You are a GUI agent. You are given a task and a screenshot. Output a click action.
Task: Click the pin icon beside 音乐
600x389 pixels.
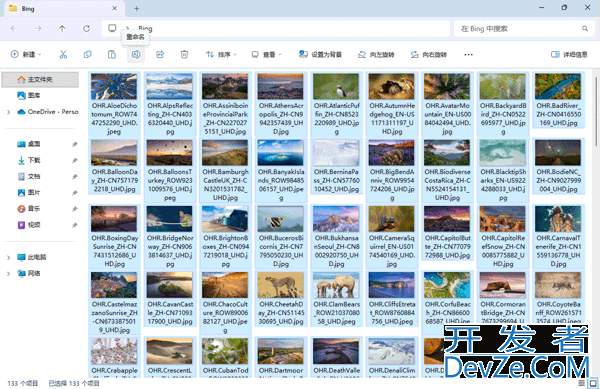point(75,209)
